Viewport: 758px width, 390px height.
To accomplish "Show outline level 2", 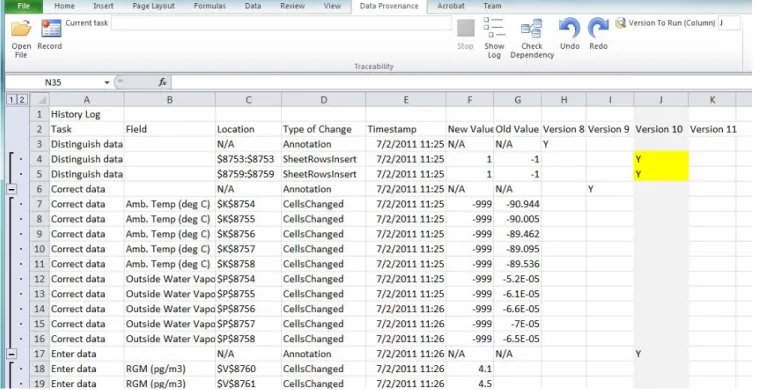I will pos(21,100).
